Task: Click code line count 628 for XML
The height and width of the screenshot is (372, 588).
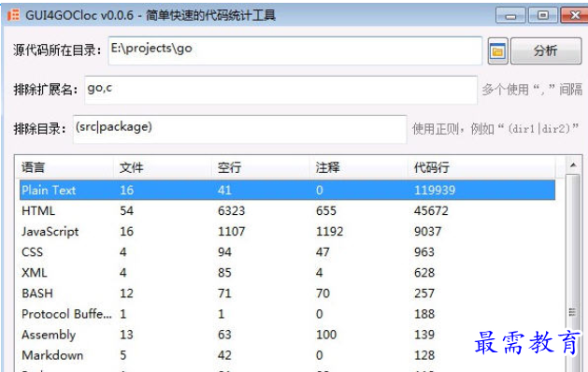Action: point(424,273)
